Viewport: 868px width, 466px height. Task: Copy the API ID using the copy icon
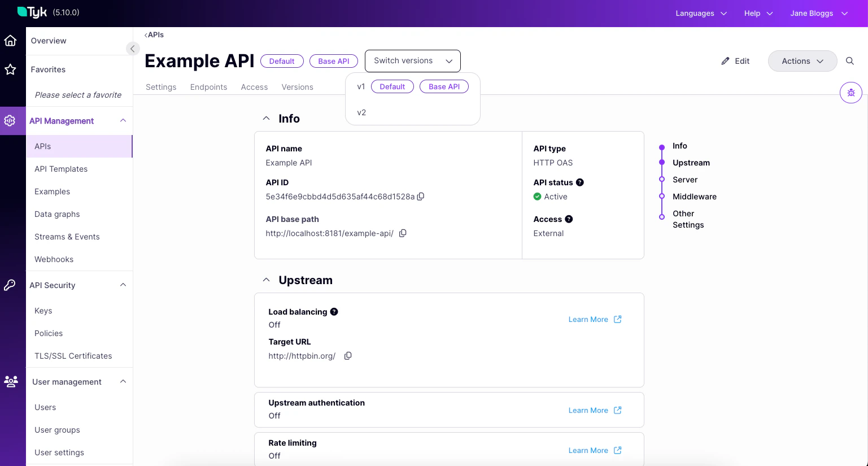(421, 197)
